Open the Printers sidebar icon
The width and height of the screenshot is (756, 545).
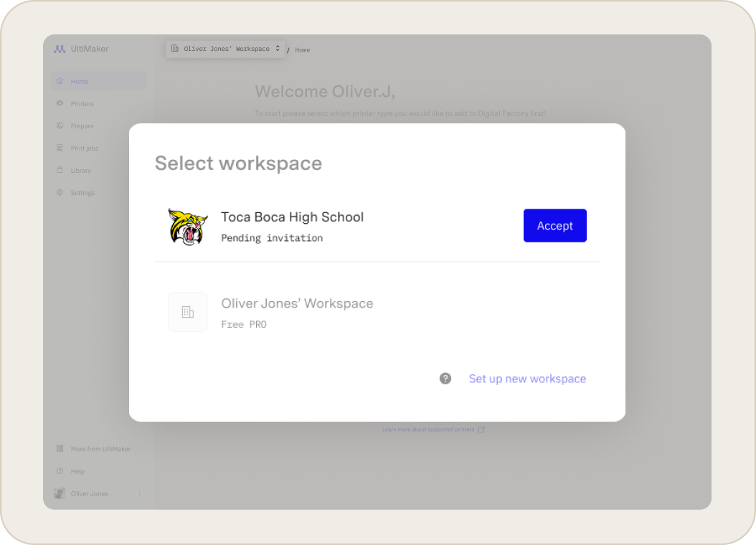coord(60,103)
